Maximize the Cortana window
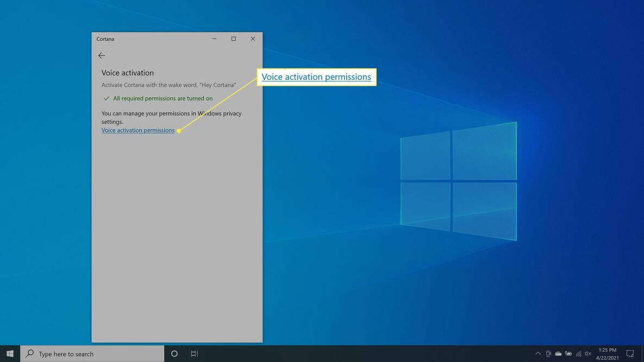 [x=234, y=39]
